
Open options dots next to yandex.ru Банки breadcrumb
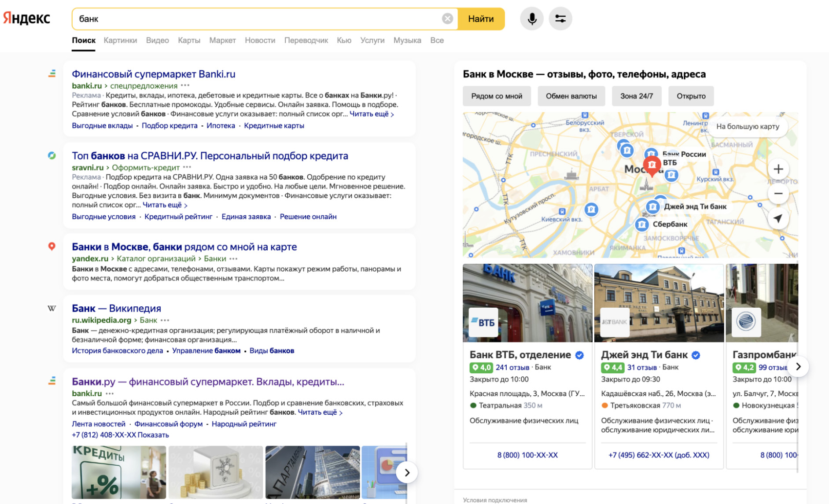(233, 259)
